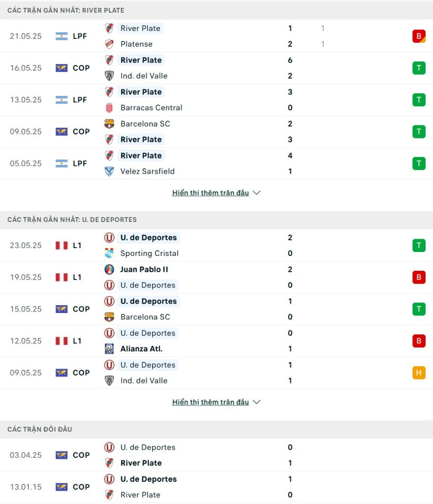The image size is (433, 504).
Task: Click the Sporting Cristal club crest
Action: (x=109, y=253)
